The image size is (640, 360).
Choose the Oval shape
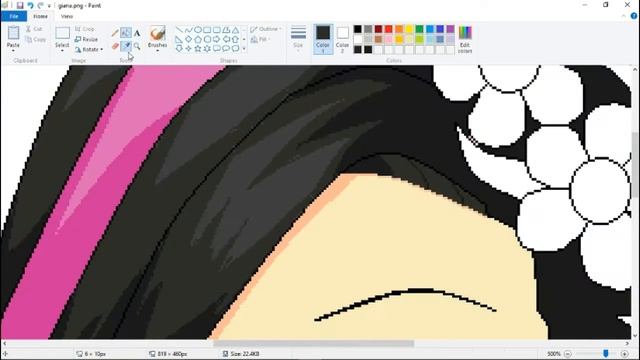(198, 30)
